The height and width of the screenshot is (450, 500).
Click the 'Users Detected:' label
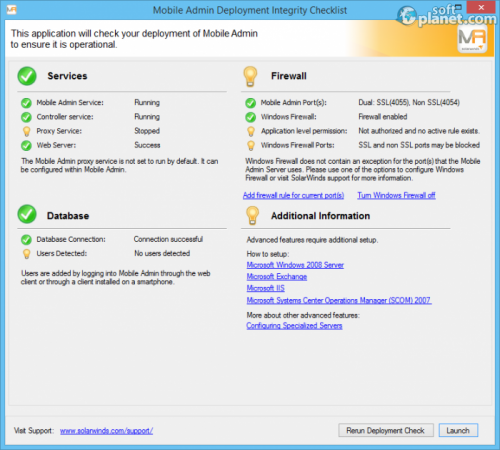[62, 253]
